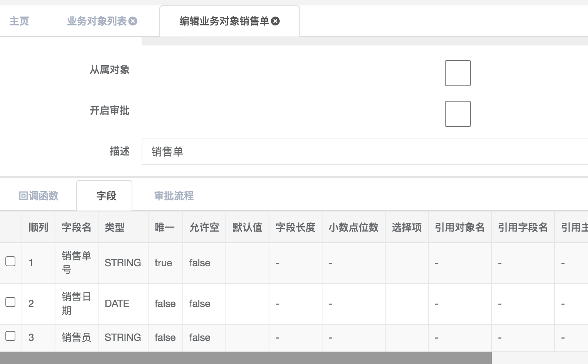Click STRING type in 销售单号 row
Screen dimensions: 588x364
click(123, 263)
